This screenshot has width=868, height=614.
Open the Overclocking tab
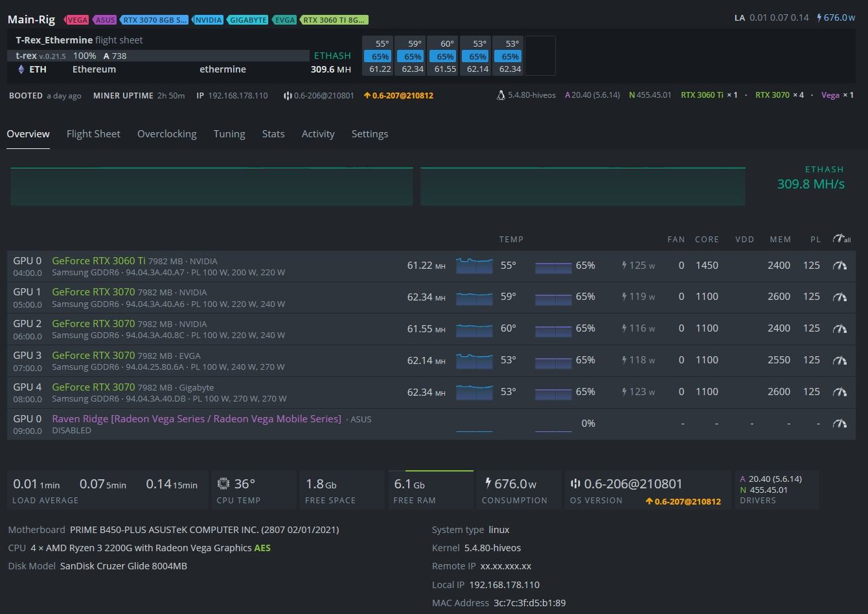pos(166,134)
